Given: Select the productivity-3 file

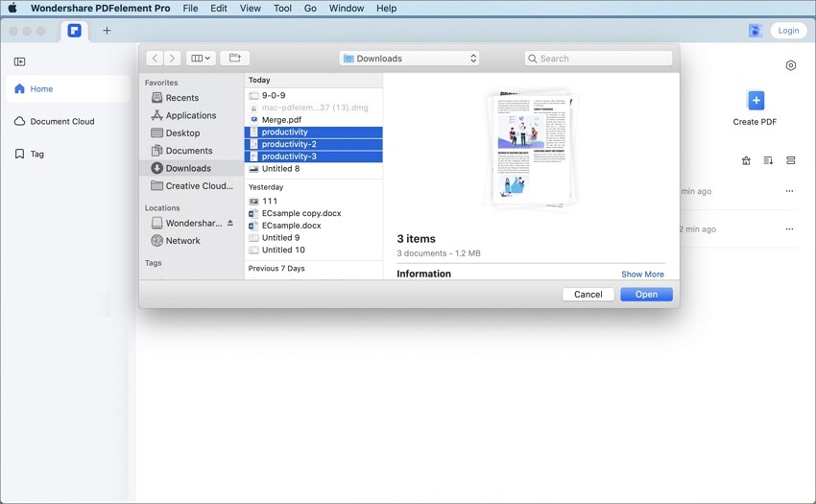Looking at the screenshot, I should 314,156.
